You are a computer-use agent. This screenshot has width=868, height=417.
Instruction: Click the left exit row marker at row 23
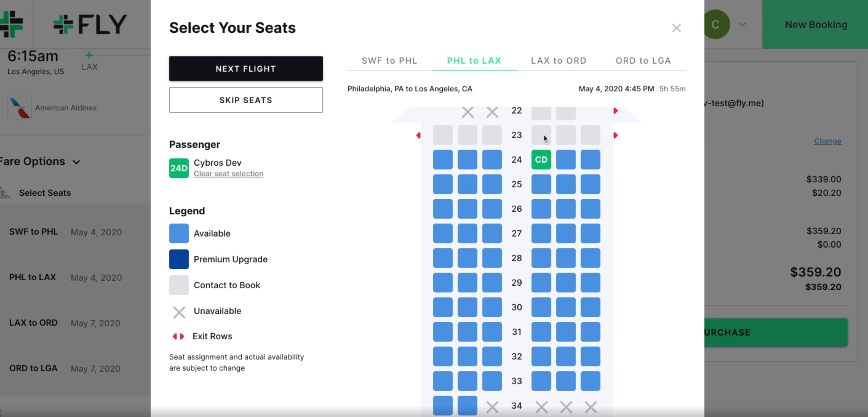pos(418,135)
